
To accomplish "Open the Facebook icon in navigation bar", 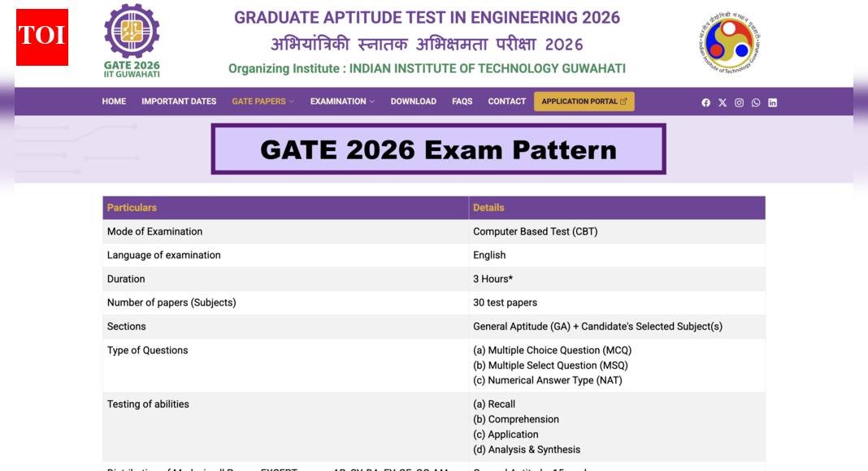I will [x=705, y=102].
